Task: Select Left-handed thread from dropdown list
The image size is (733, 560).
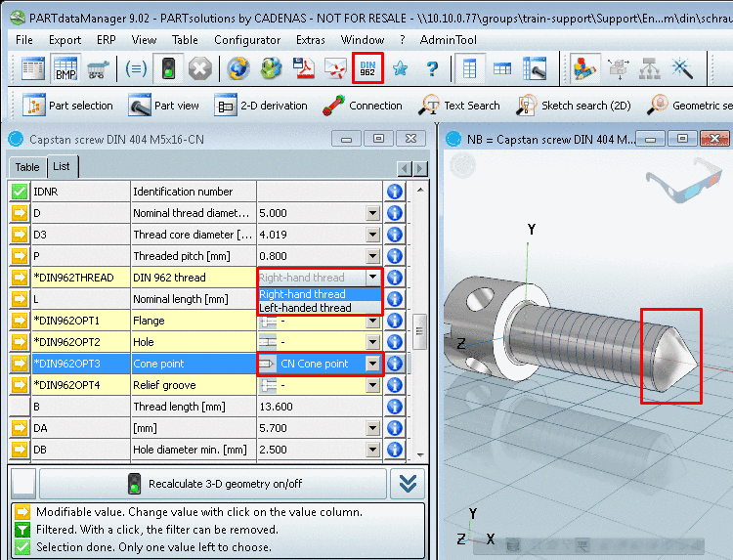Action: point(306,308)
